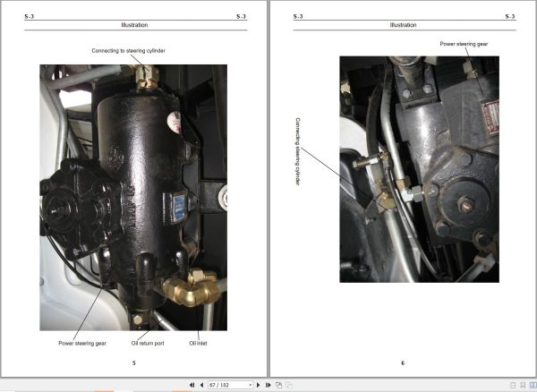
Task: Click the 'Oil inlet' label
Action: pos(198,343)
